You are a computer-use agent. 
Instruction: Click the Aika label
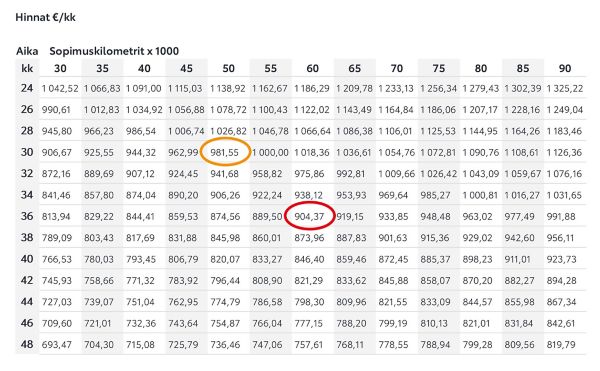pos(27,51)
